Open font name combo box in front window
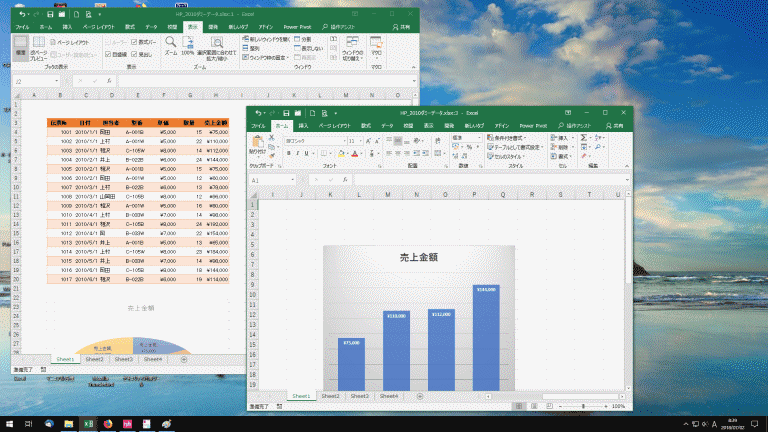This screenshot has width=768, height=432. (x=316, y=141)
